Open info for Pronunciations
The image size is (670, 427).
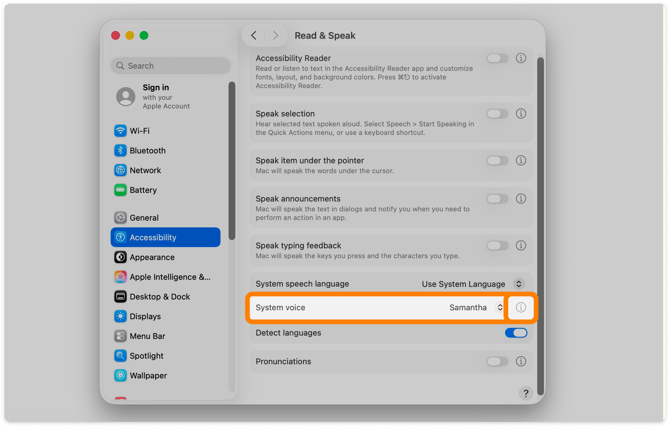tap(520, 361)
